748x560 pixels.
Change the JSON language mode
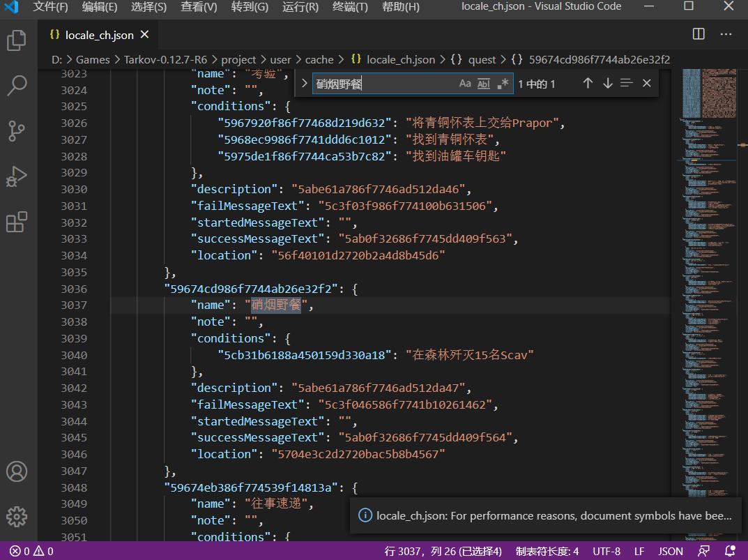(x=670, y=552)
